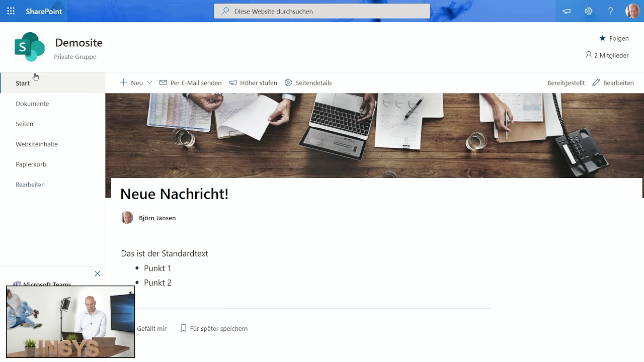This screenshot has height=362, width=644.
Task: Click the Neu label in the command bar
Action: [x=137, y=83]
